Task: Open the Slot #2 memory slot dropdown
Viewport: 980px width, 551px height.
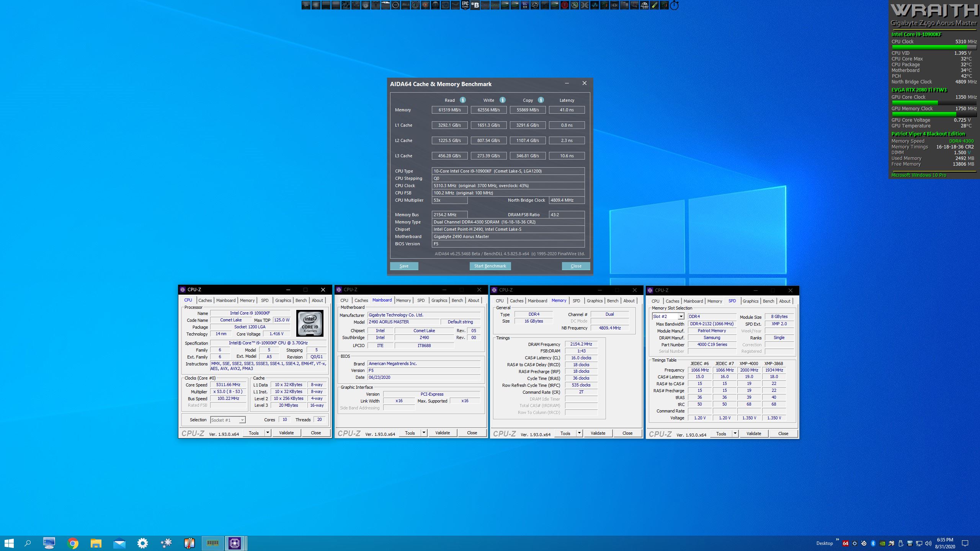Action: click(x=681, y=316)
